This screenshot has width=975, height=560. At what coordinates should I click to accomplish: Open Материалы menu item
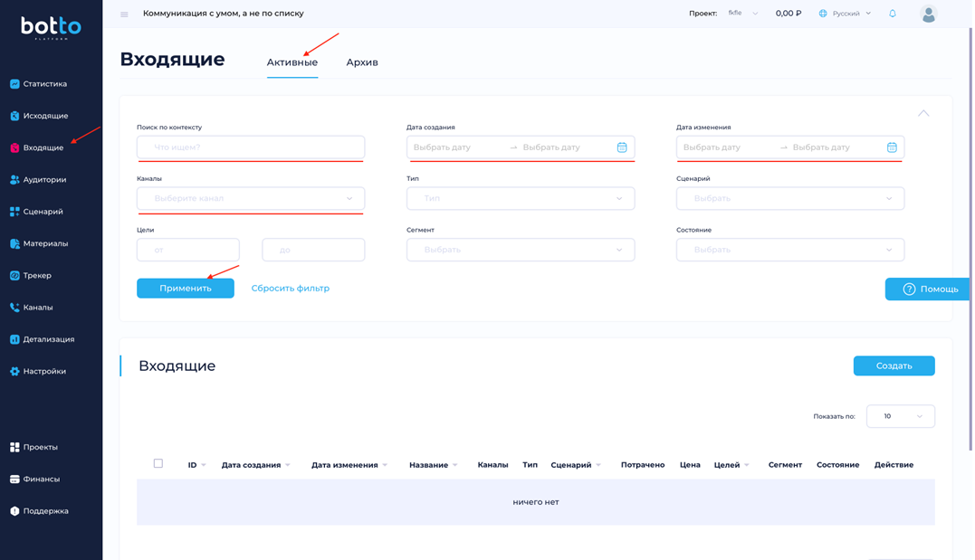tap(45, 243)
